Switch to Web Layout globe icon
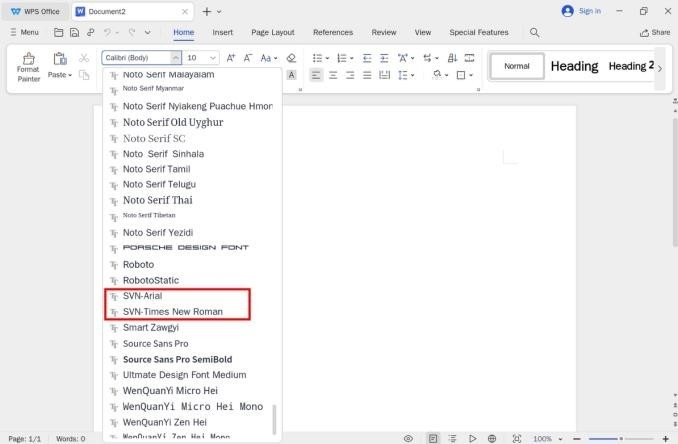Screen dimensions: 678x444 [492, 439]
